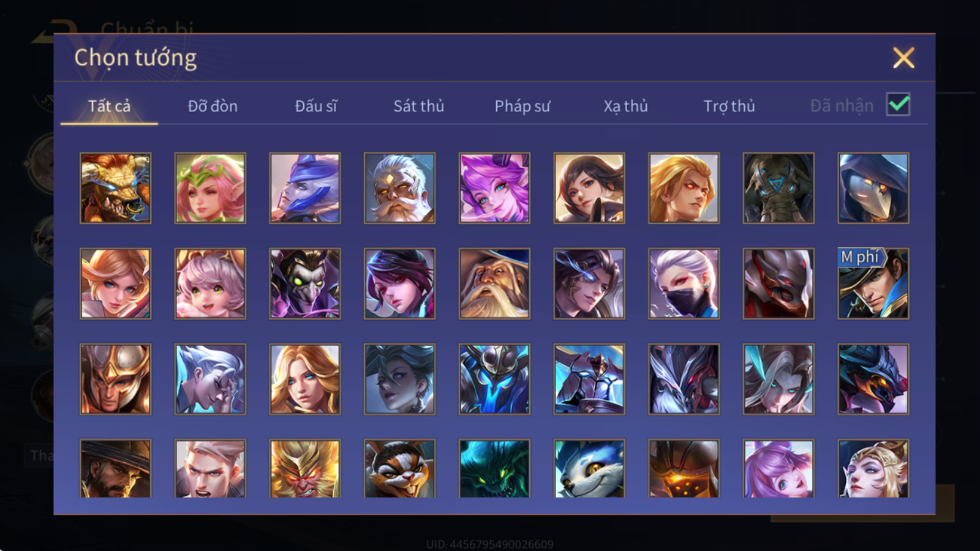This screenshot has width=980, height=551.
Task: Choose the free-trial hero labeled M phí
Action: 873,283
